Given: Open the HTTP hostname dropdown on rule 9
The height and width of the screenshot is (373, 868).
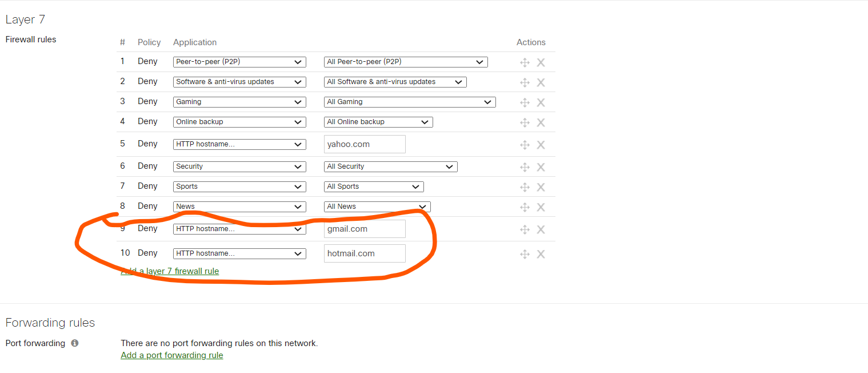Looking at the screenshot, I should pyautogui.click(x=239, y=228).
